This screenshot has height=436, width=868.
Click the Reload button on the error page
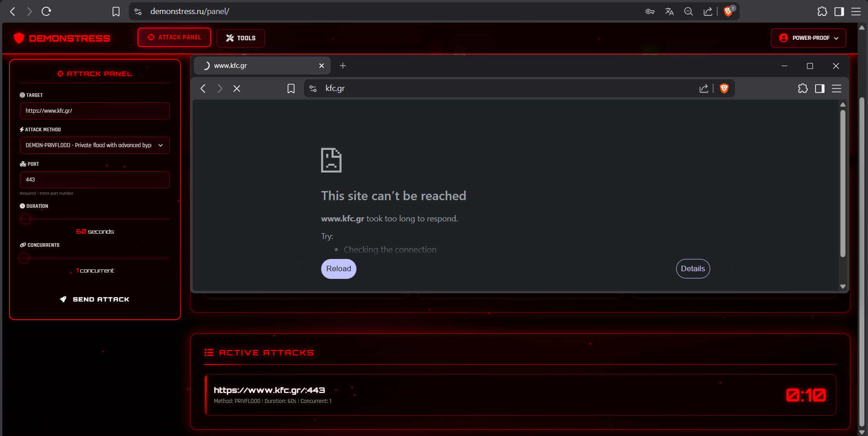click(x=338, y=269)
